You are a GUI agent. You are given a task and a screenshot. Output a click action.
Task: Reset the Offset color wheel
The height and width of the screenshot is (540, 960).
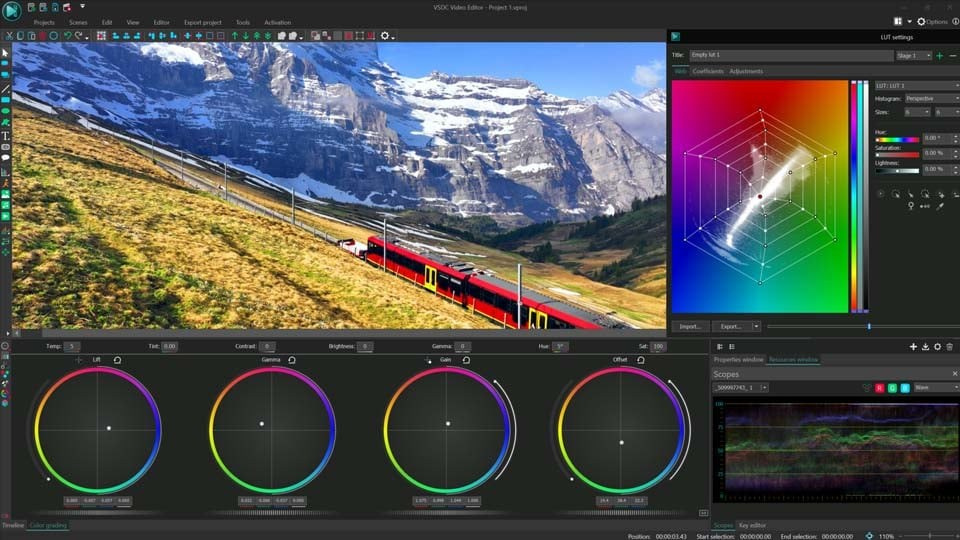640,360
